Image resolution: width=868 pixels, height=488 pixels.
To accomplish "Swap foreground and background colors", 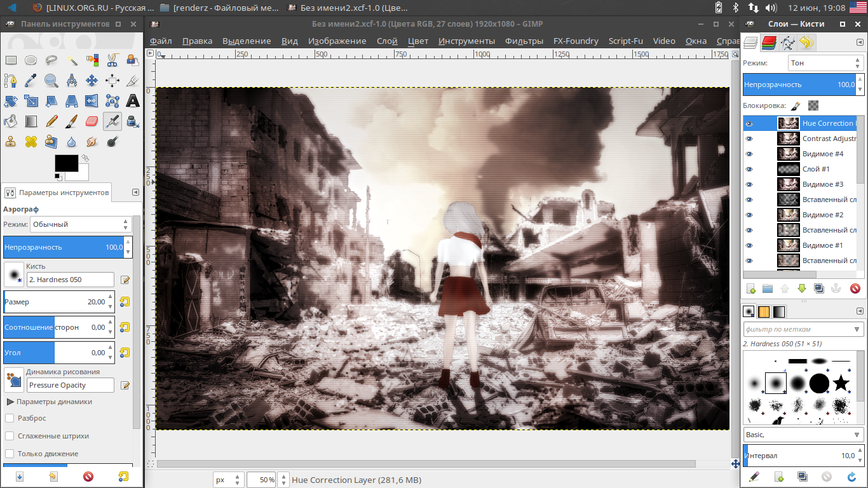I will 85,158.
